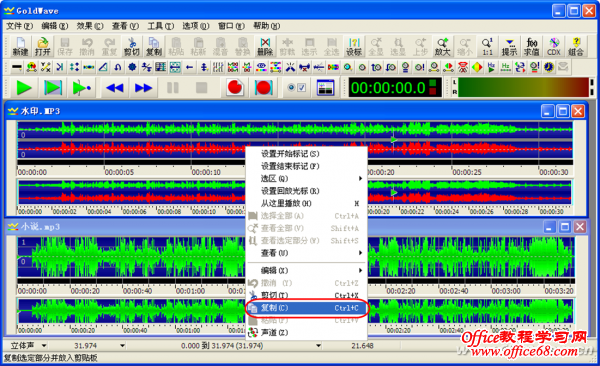Open the 立体声 channel dropdown in status bar
The image size is (600, 366).
[x=44, y=345]
